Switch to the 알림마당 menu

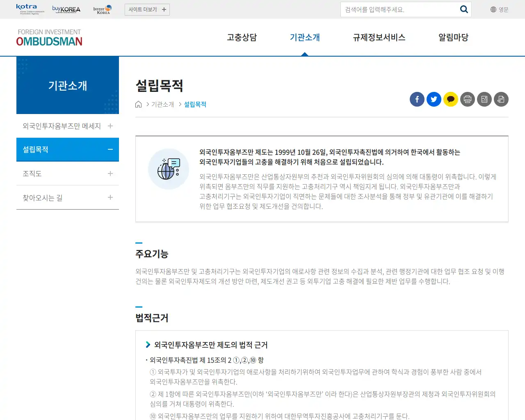point(453,37)
